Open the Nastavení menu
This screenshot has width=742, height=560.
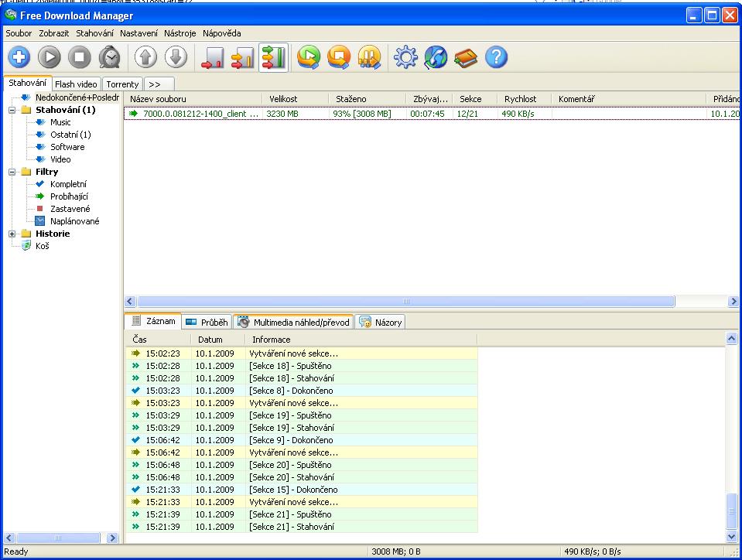138,33
